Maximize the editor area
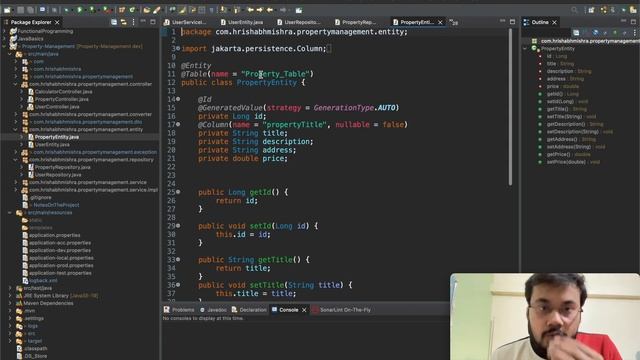The image size is (640, 360). click(512, 22)
